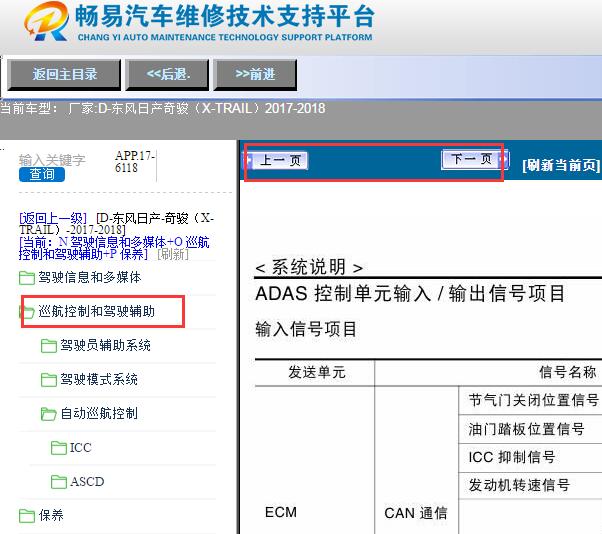
Task: Open the 驾驶信息和多媒体 folder
Action: [89, 277]
